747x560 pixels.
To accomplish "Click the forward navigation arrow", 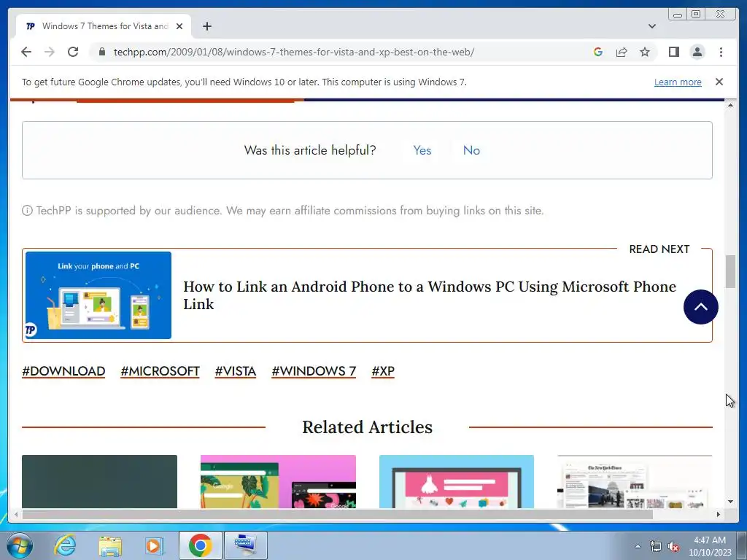I will [50, 52].
